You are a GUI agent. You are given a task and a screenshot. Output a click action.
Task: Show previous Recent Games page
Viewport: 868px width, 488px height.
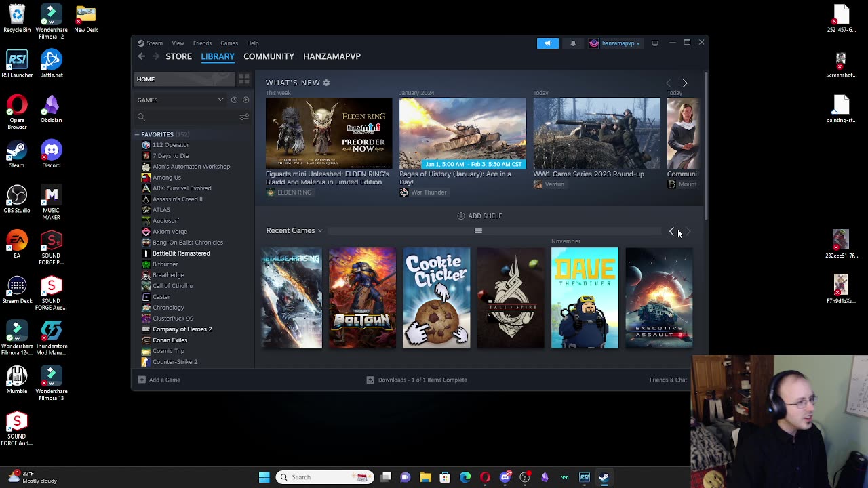tap(671, 231)
